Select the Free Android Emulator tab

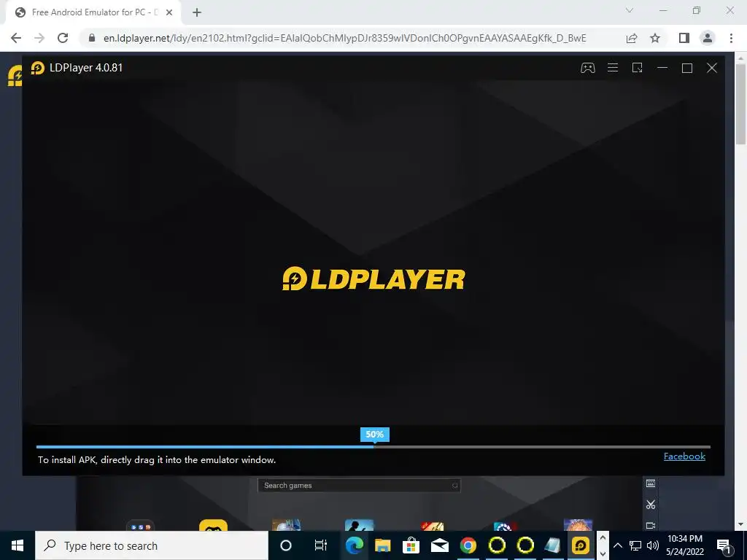tap(93, 12)
